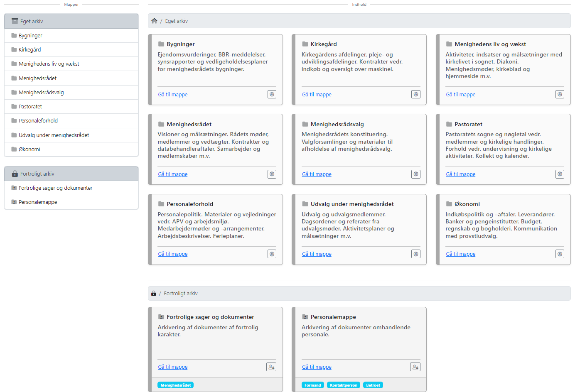Open settings gear on Kirkegård card

click(x=416, y=94)
